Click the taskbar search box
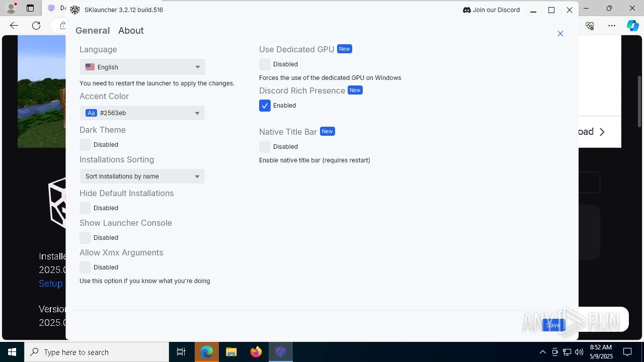Screen dimensions: 644x362 point(97,352)
